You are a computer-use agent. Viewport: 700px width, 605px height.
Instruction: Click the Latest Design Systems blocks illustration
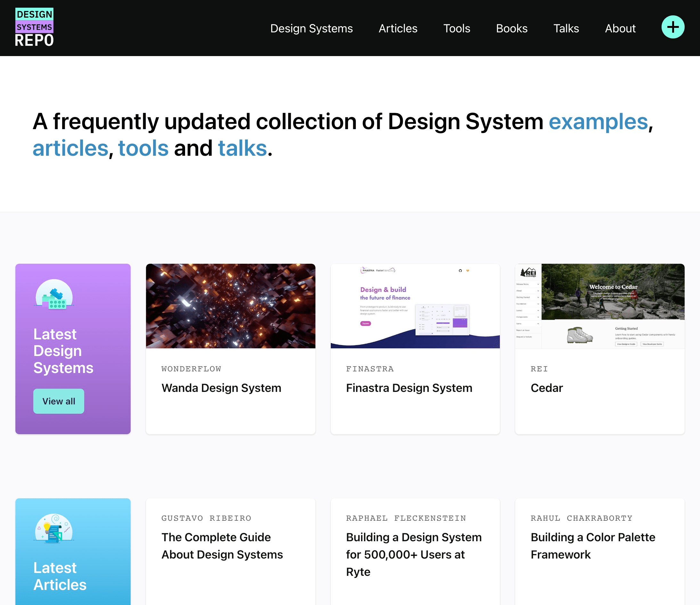[54, 294]
